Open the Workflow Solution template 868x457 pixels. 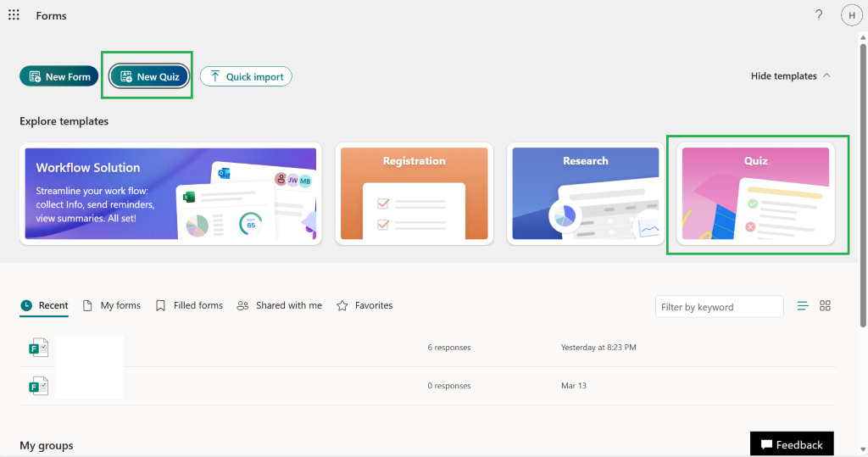(x=170, y=193)
